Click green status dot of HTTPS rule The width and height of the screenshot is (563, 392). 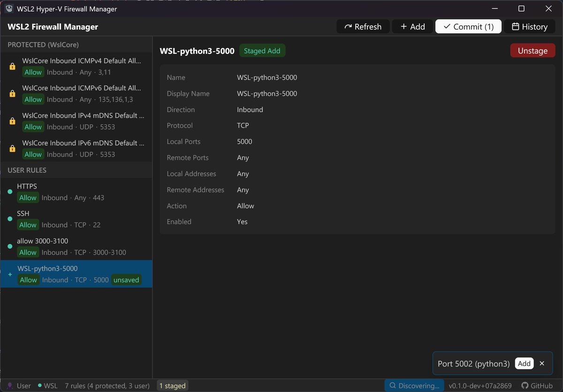pyautogui.click(x=10, y=192)
